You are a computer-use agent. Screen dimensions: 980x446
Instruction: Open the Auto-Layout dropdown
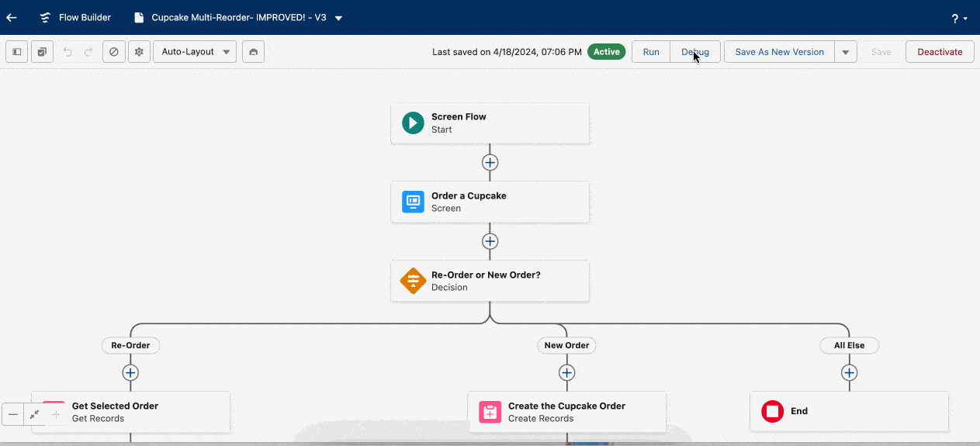point(195,52)
